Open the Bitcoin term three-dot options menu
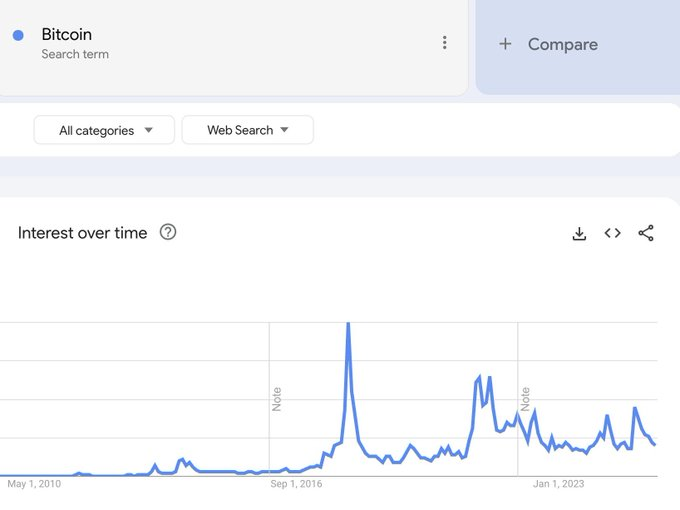The width and height of the screenshot is (680, 510). [x=444, y=43]
